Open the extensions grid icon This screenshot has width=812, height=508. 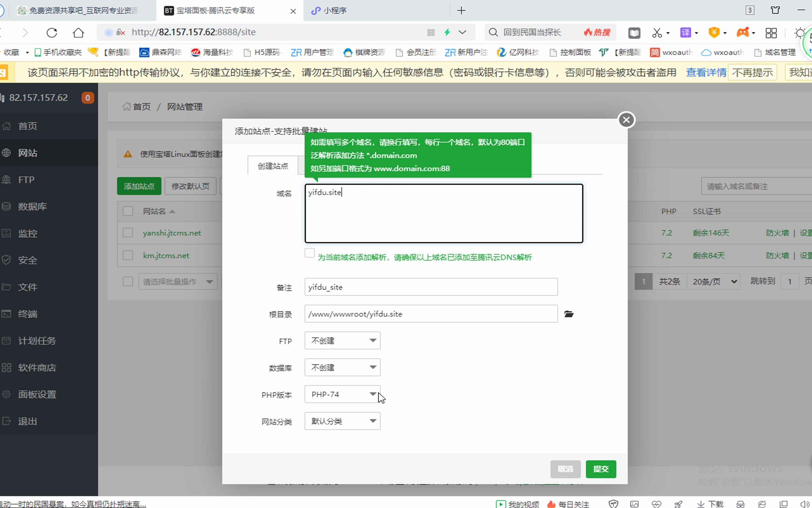pos(771,33)
